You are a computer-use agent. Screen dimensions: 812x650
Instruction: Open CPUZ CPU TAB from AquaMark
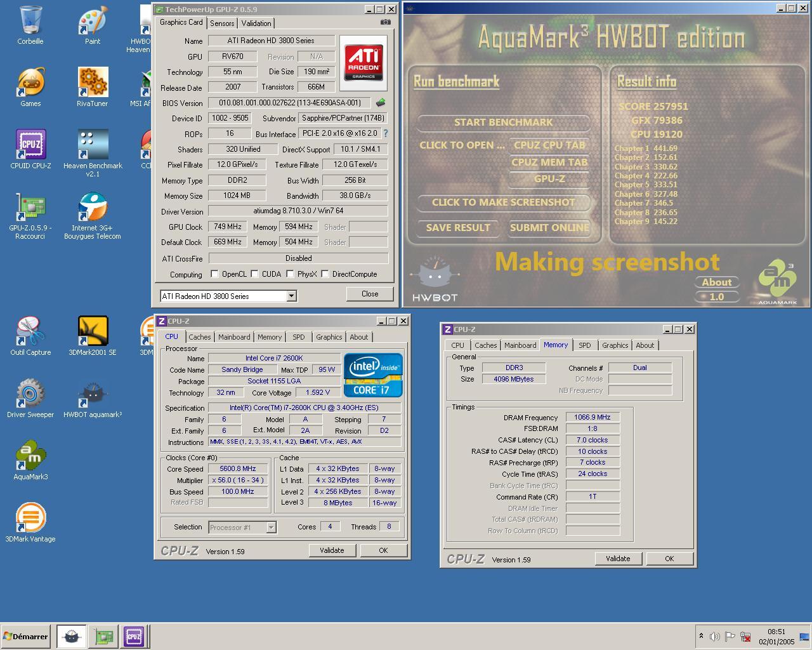[x=549, y=145]
